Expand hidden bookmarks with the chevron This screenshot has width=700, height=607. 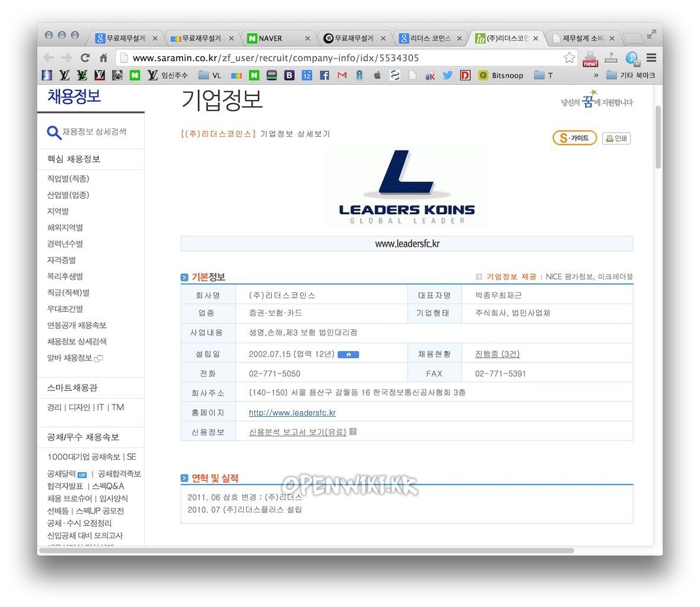pos(596,75)
